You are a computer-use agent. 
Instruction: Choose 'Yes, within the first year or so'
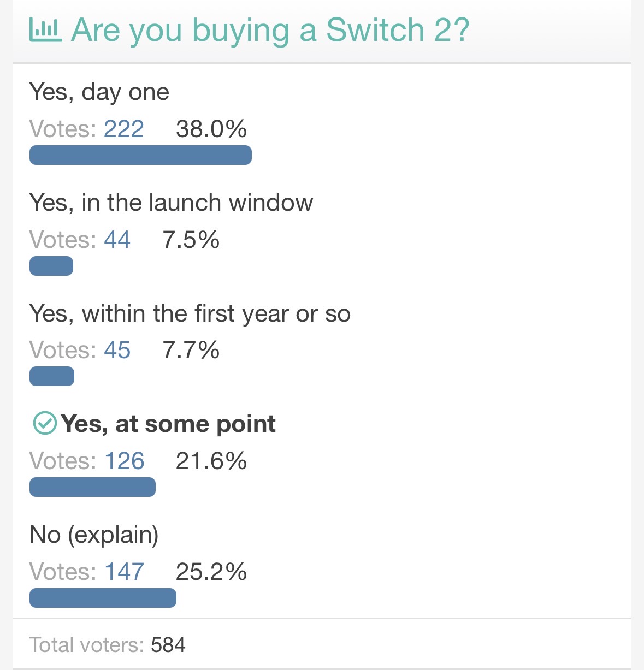[190, 313]
